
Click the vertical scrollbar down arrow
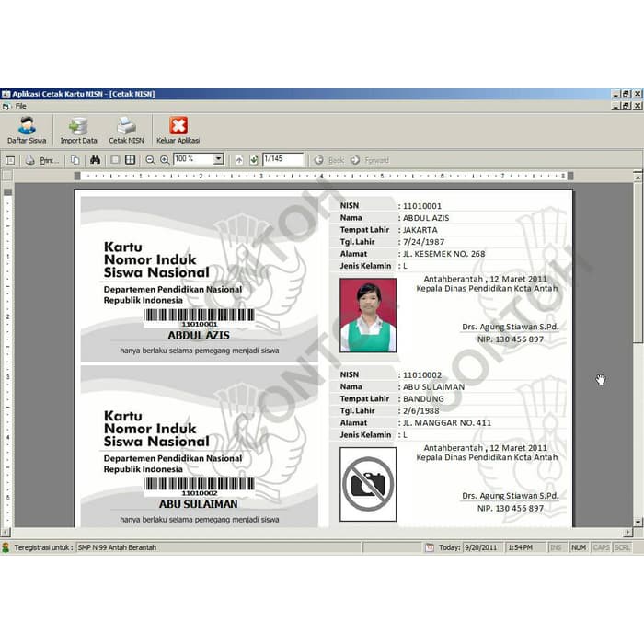[x=638, y=523]
